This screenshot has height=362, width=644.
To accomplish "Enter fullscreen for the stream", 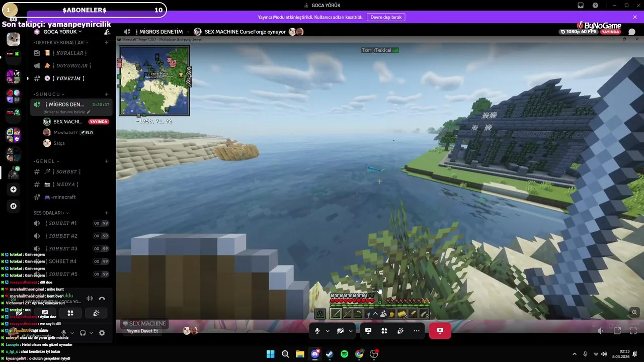I will click(633, 331).
